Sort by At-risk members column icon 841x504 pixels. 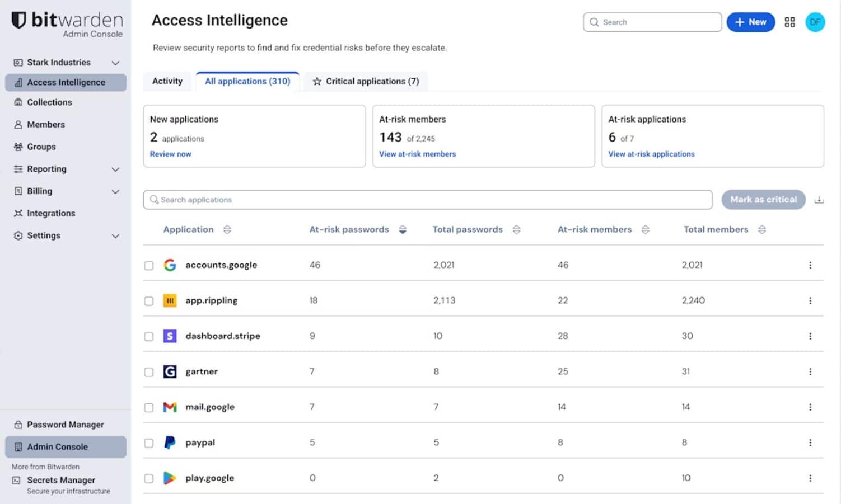tap(645, 230)
